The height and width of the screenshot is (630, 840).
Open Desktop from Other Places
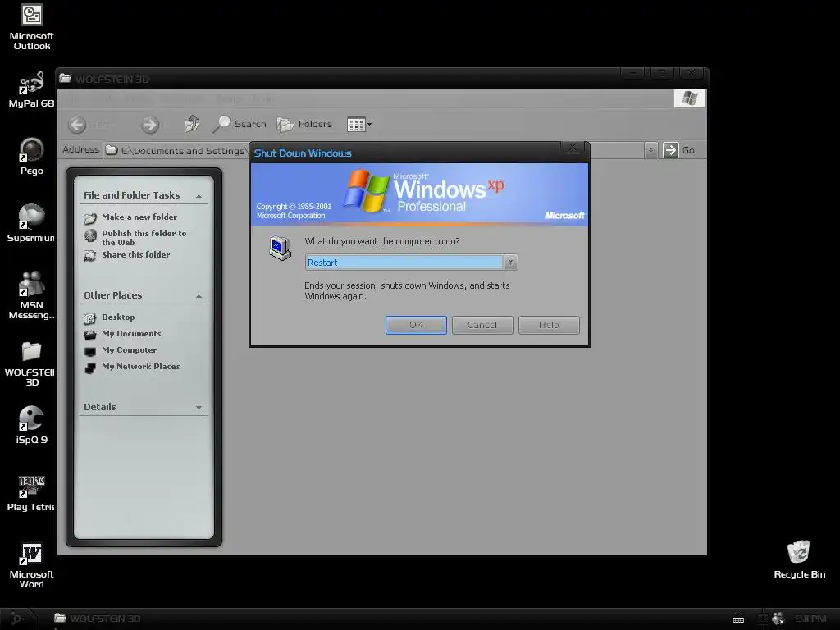click(x=118, y=317)
